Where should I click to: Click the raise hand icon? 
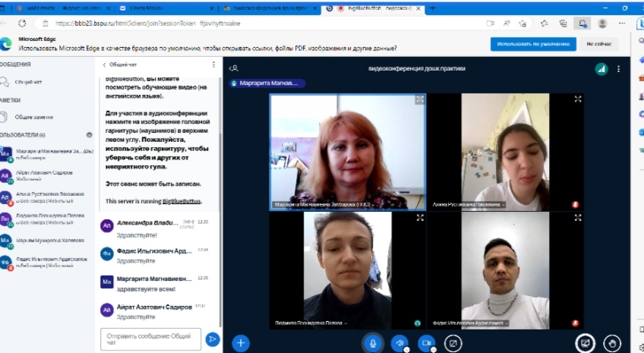click(612, 343)
